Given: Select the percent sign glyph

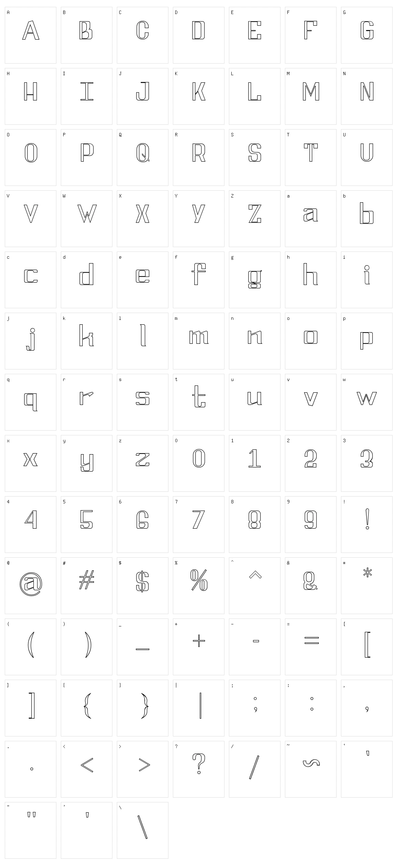Looking at the screenshot, I should tap(199, 580).
